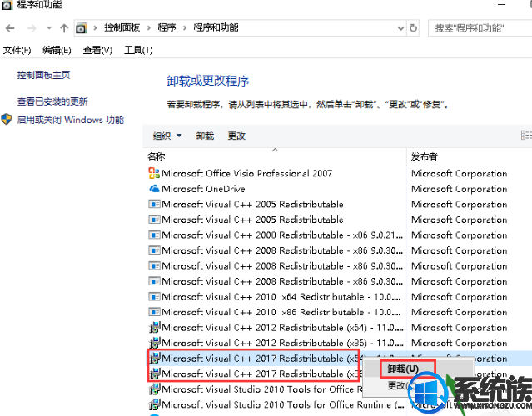This screenshot has width=532, height=416.
Task: Click the search Programs and Features box
Action: [x=480, y=28]
